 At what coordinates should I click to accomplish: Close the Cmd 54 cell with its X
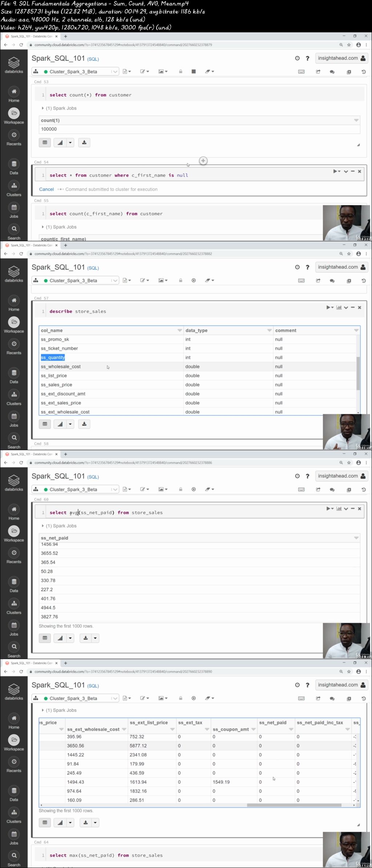tap(359, 171)
